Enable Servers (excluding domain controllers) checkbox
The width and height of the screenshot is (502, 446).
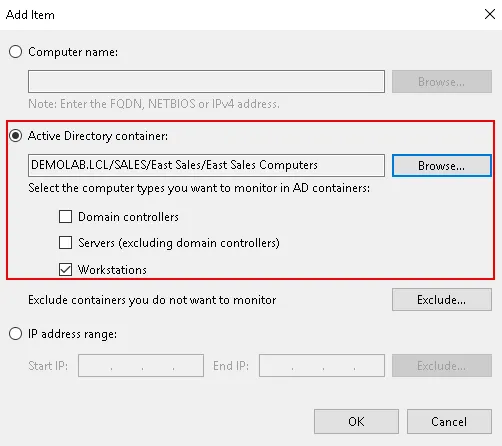pyautogui.click(x=65, y=243)
